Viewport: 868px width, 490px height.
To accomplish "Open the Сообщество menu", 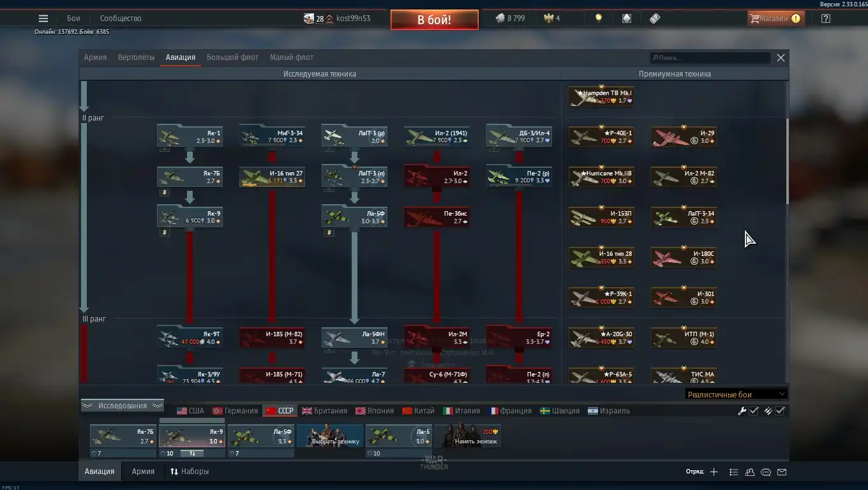I will [x=121, y=19].
